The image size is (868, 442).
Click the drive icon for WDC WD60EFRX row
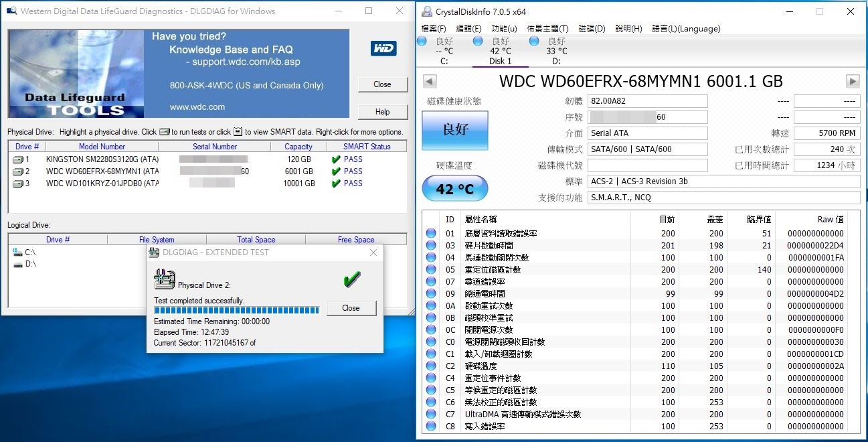pos(18,171)
